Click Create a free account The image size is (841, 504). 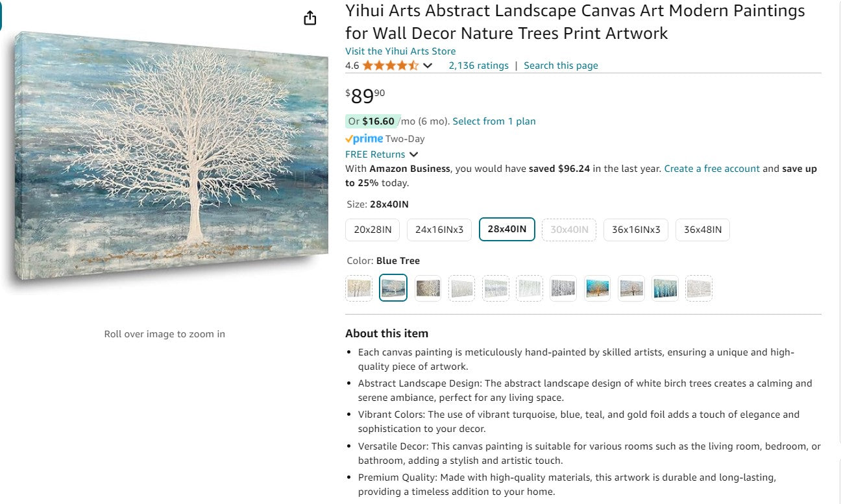(711, 169)
